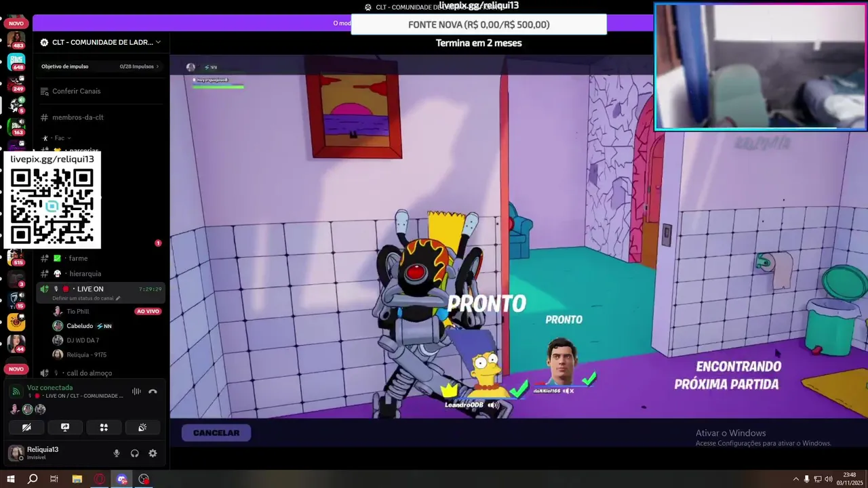868x488 pixels.
Task: Click the Voz conectada connection status
Action: point(50,388)
